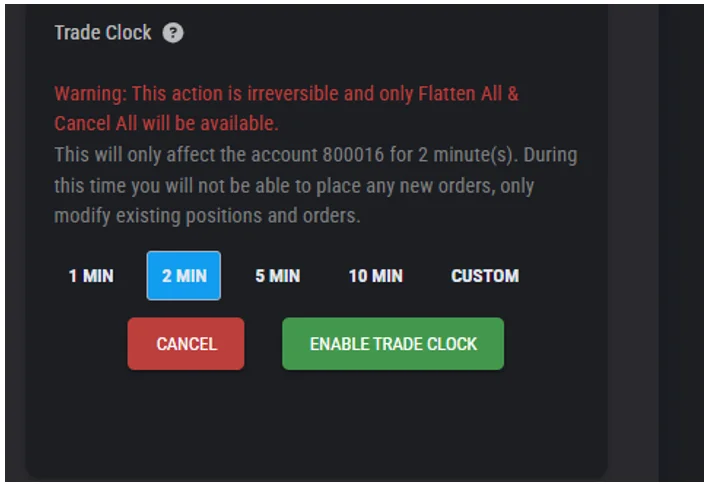Image resolution: width=710 pixels, height=485 pixels.
Task: Choose the 5 MIN lockout duration
Action: coord(277,276)
